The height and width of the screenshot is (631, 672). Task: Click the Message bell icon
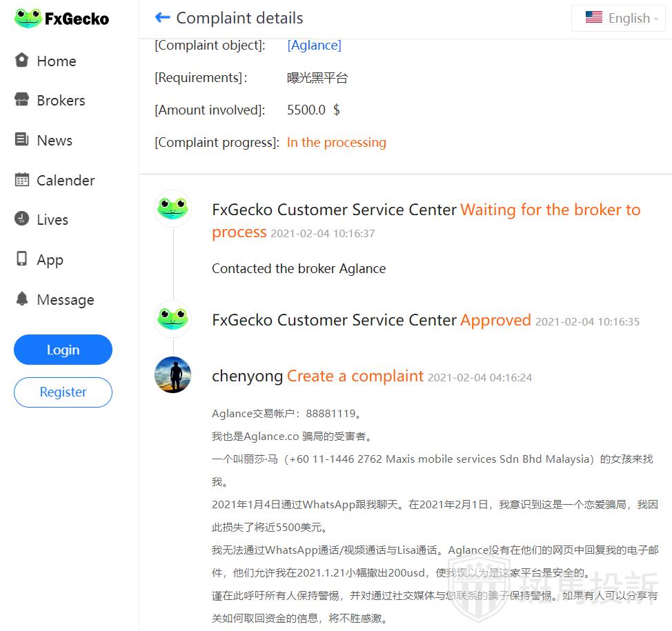pos(22,299)
